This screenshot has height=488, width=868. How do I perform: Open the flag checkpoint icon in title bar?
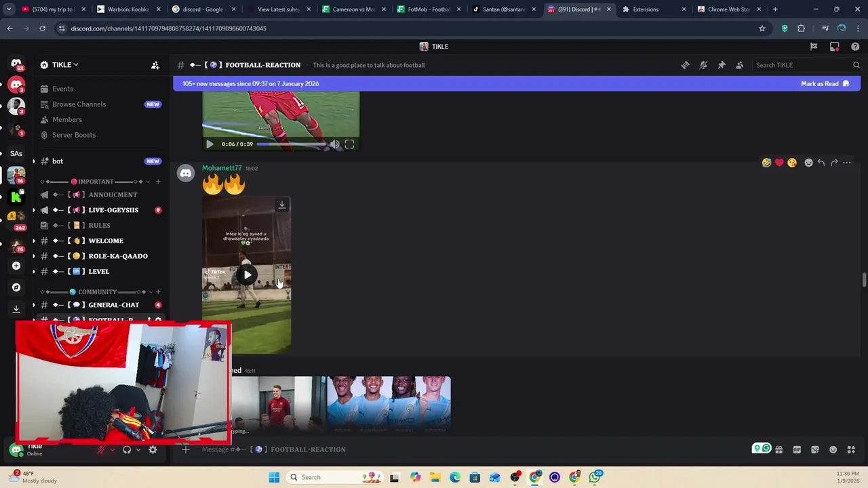pos(814,47)
